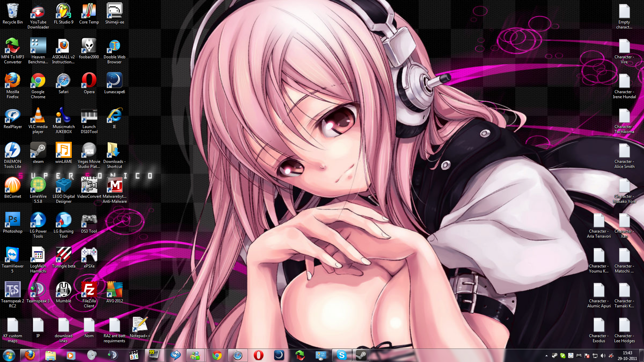Select 'Character - Alice Smith' file
Viewport: 644px width, 362px height.
(624, 156)
